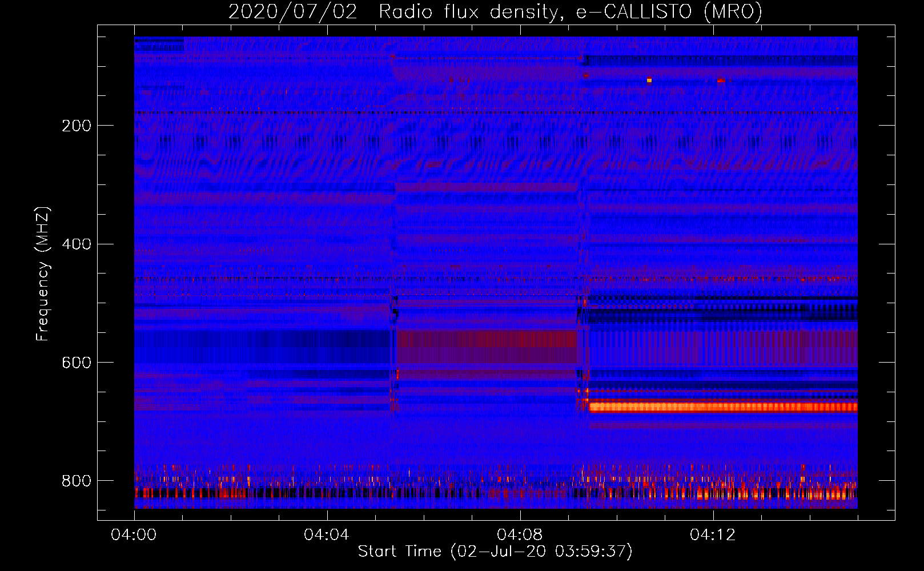Click the '04:08' time tick label
Image resolution: width=924 pixels, height=571 pixels.
(x=520, y=535)
